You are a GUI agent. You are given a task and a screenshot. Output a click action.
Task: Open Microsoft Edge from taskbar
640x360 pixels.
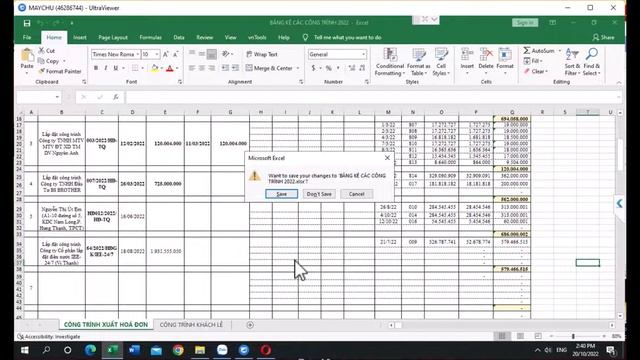pos(90,350)
